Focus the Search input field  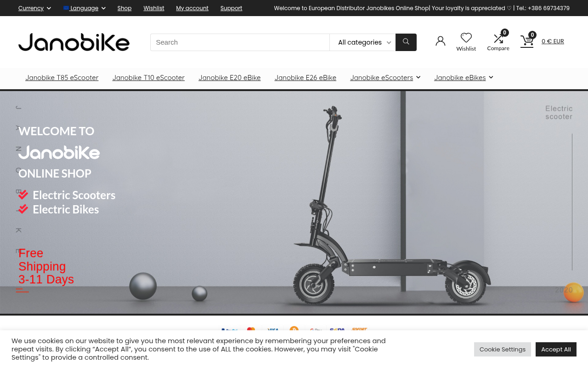(240, 42)
